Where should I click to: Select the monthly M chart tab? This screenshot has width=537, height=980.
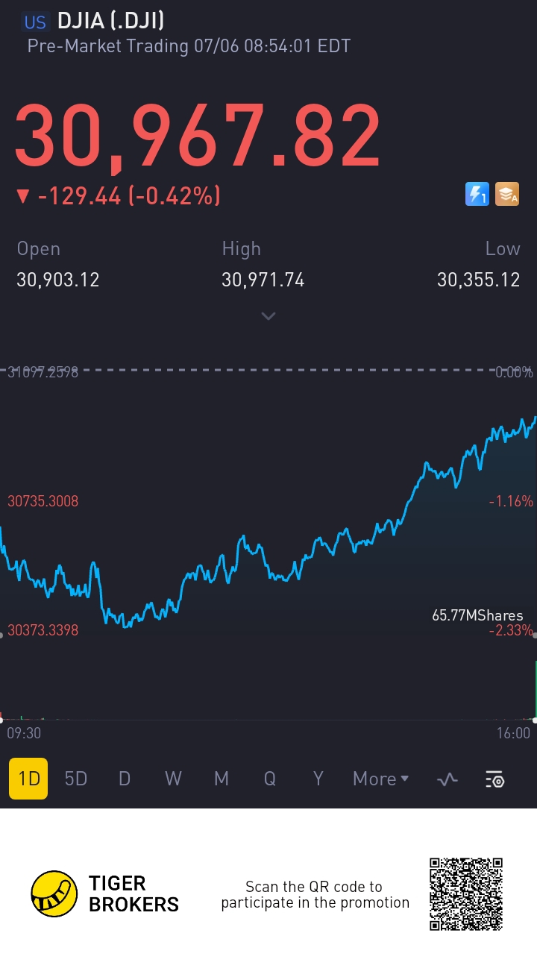pos(222,779)
